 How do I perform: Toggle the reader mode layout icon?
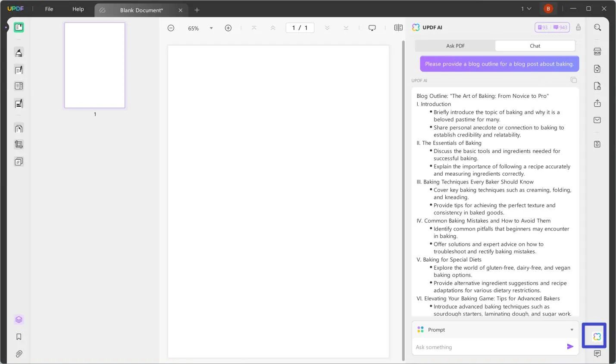click(398, 28)
